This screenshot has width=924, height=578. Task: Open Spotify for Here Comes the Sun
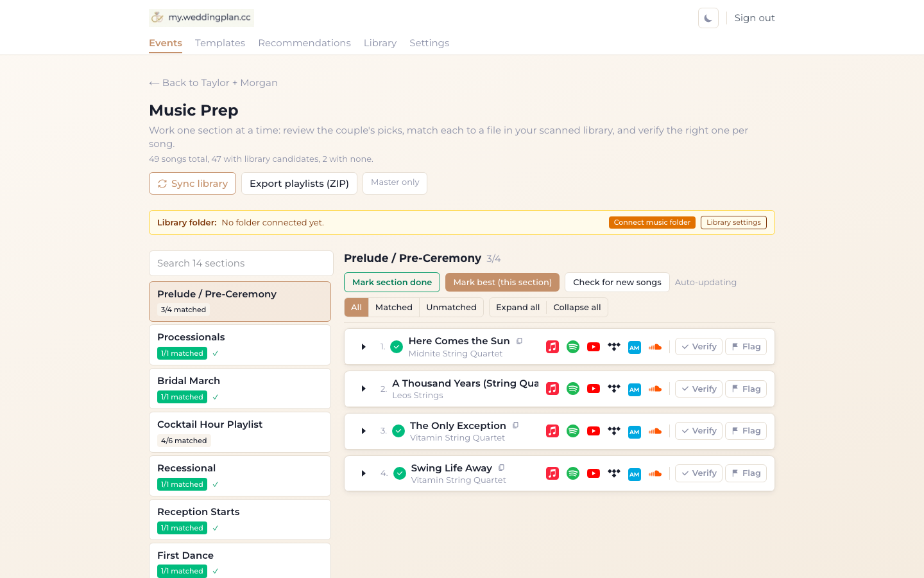click(573, 347)
